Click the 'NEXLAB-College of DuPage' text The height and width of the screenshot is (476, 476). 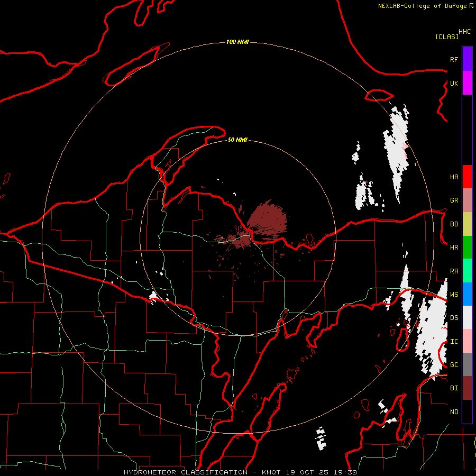[x=423, y=6]
